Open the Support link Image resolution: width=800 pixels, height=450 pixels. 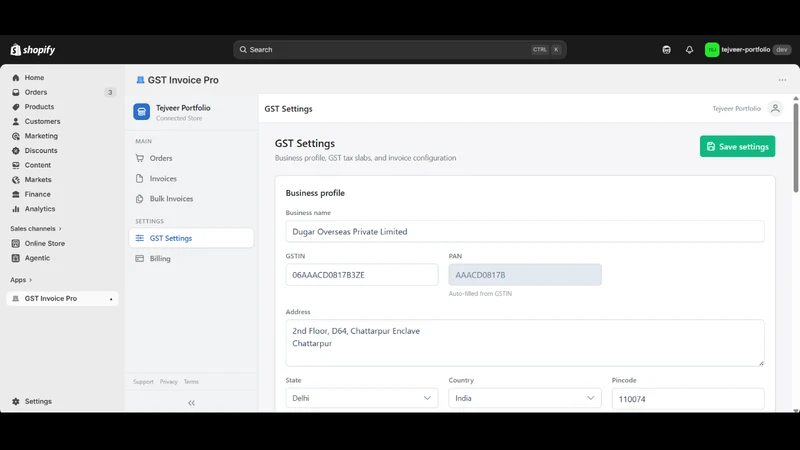(143, 382)
